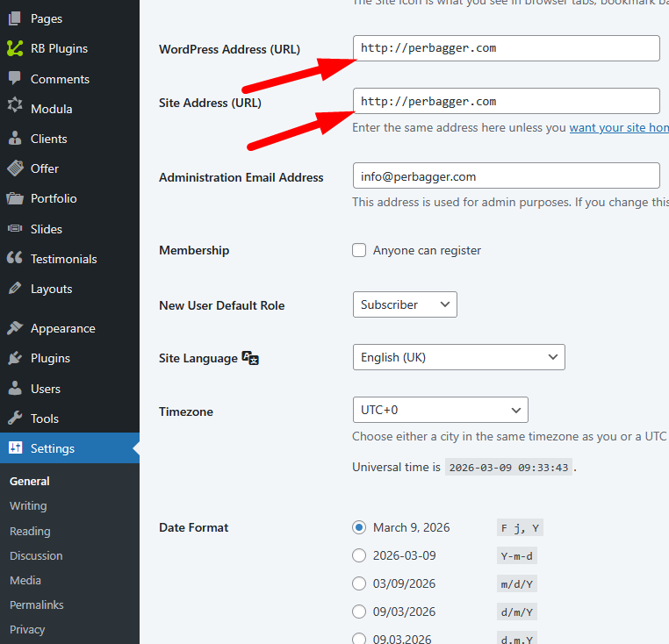Enable the Anyone can register checkbox
This screenshot has height=644, width=669.
coord(359,250)
